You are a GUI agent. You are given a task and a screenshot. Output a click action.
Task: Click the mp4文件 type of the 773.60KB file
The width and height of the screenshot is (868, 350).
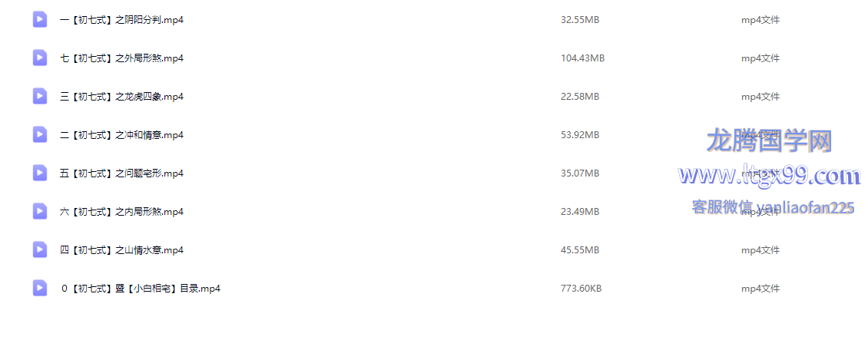tap(760, 289)
